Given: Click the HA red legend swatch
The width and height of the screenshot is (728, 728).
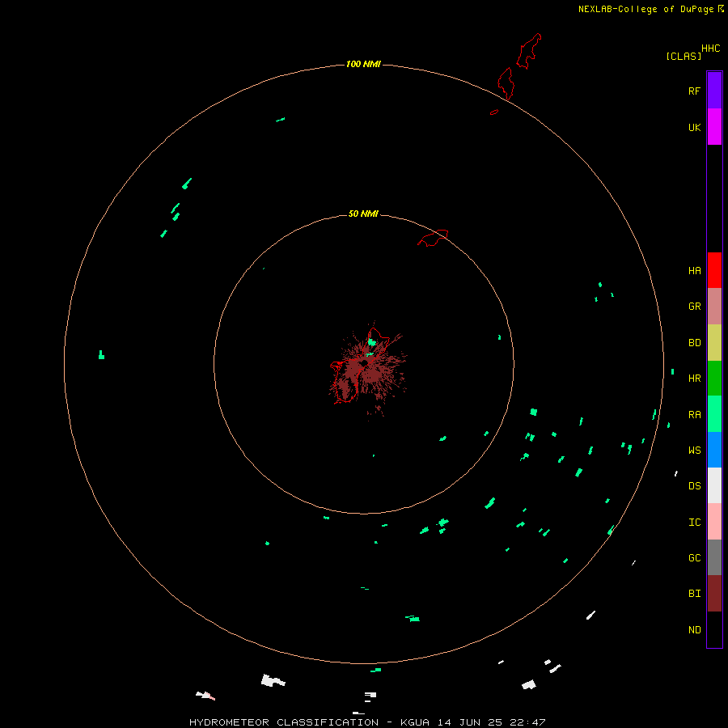Looking at the screenshot, I should (714, 270).
